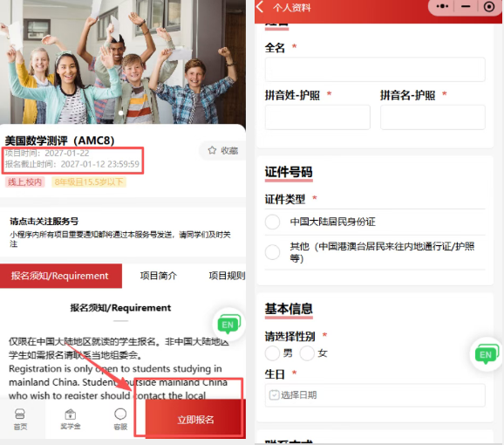
Task: Click the 拼音名-护照 input field
Action: [x=432, y=117]
